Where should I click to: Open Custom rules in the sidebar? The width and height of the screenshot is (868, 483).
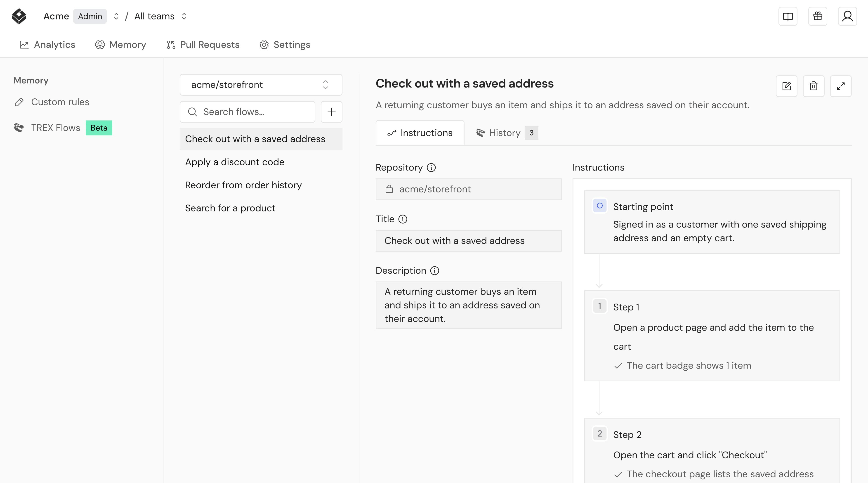52,102
